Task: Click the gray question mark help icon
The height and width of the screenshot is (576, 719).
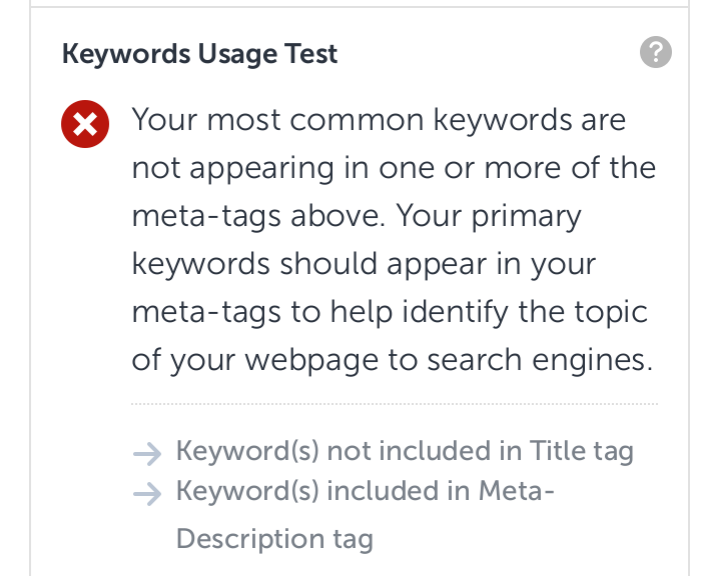Action: tap(655, 53)
